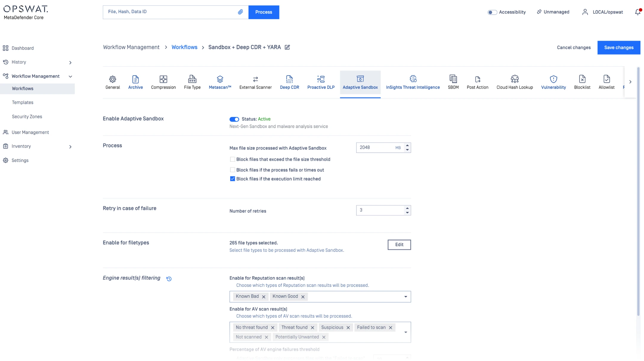The height and width of the screenshot is (361, 644).
Task: Click the Save changes button
Action: click(x=619, y=48)
